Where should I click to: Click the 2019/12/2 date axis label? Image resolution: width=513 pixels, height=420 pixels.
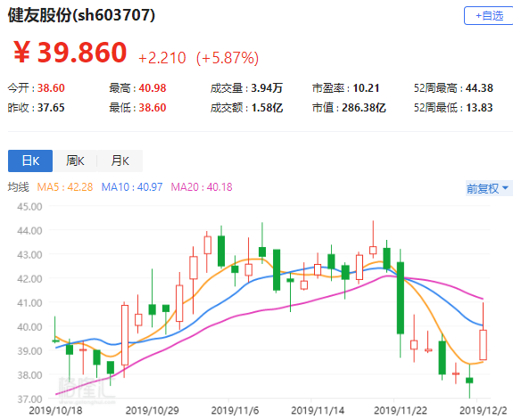point(484,410)
